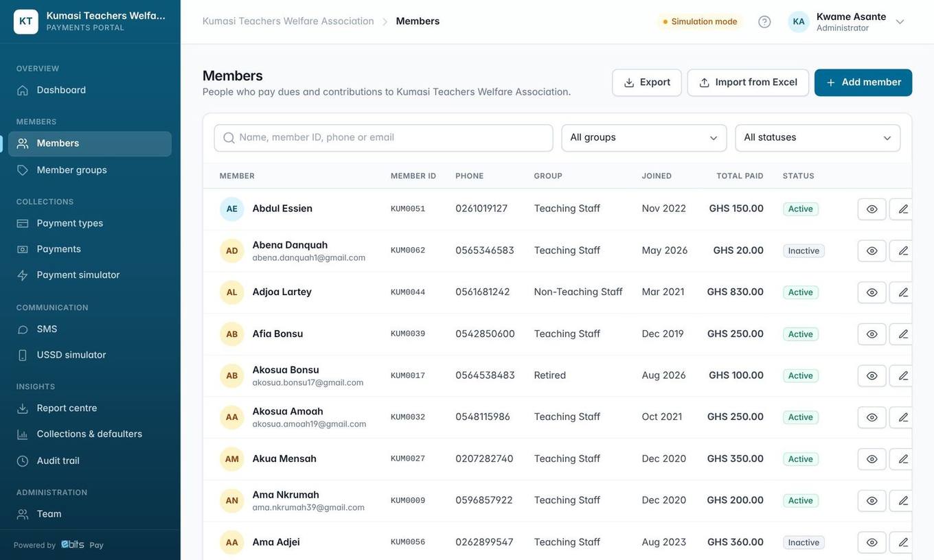Click Import from Excel button
Image resolution: width=934 pixels, height=560 pixels.
748,82
